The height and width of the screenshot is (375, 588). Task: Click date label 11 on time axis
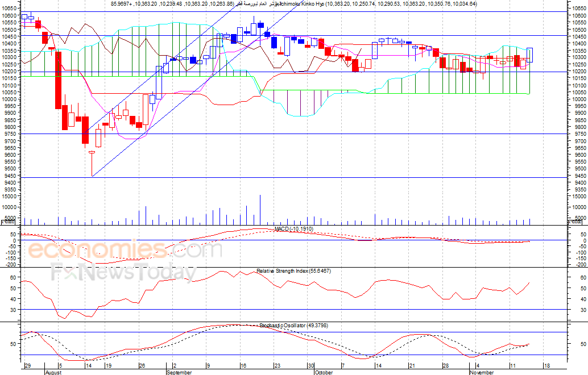coord(513,366)
